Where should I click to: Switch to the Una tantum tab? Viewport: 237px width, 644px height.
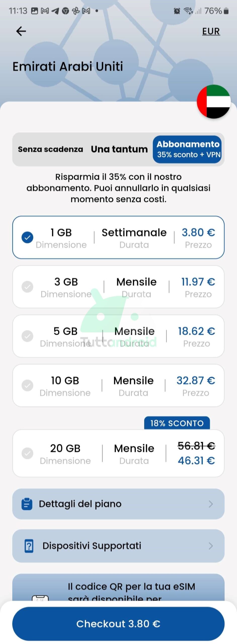tap(119, 149)
